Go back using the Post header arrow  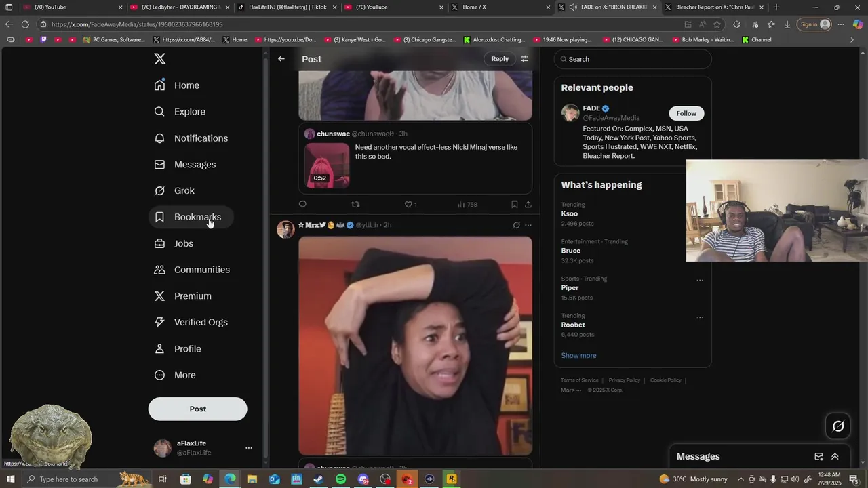(281, 59)
